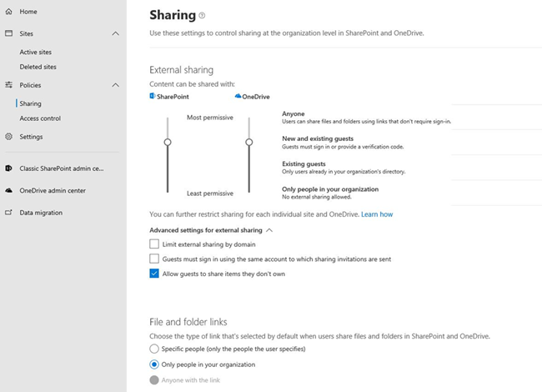Collapse the Sites section chevron
Image resolution: width=542 pixels, height=392 pixels.
(115, 33)
